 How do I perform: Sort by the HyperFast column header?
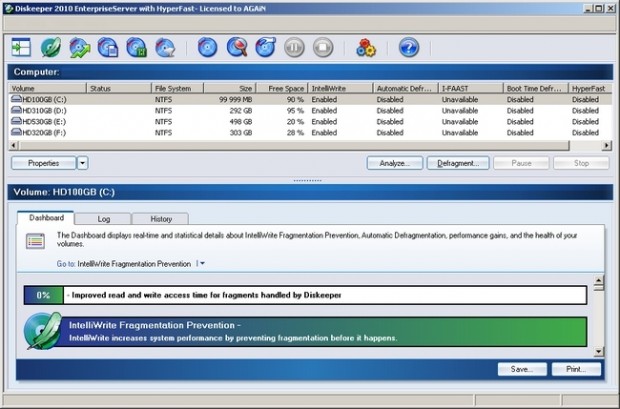(x=590, y=88)
